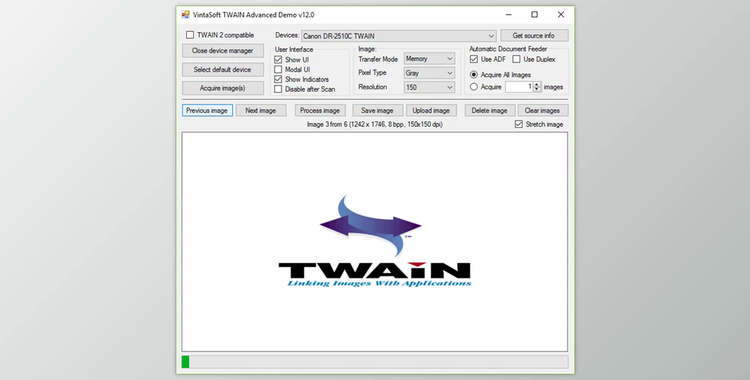This screenshot has width=750, height=380.
Task: Minimize the VintaSoft TWAIN window
Action: (x=508, y=15)
